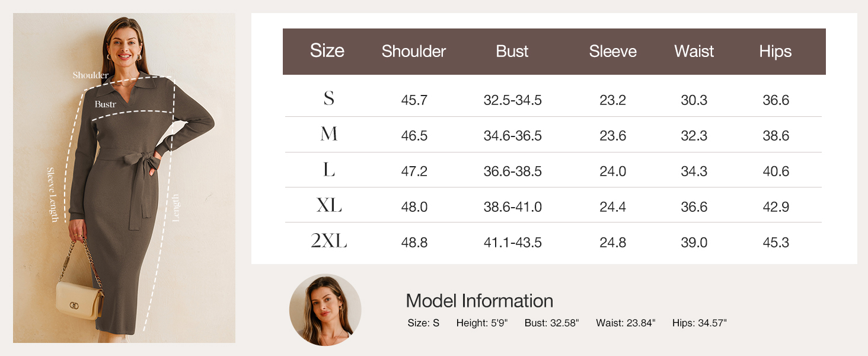The width and height of the screenshot is (868, 356).
Task: Select the Shoulder column header
Action: (x=413, y=52)
